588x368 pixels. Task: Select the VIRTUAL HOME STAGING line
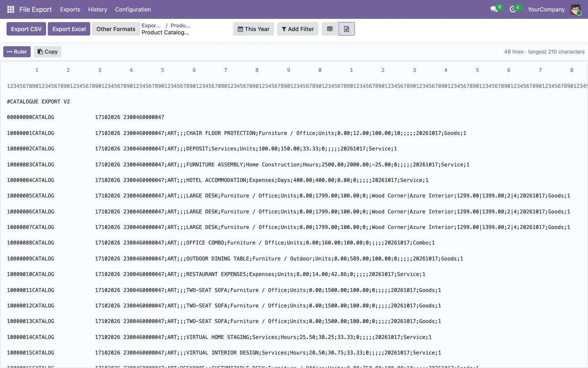click(x=219, y=337)
